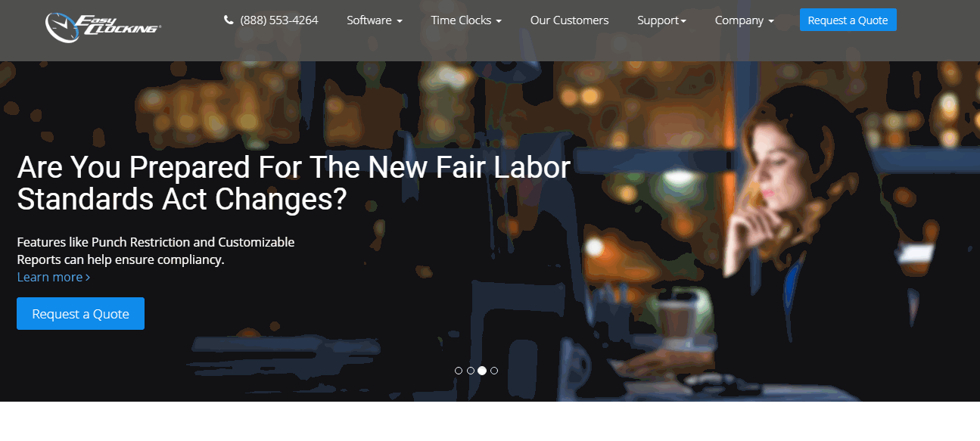This screenshot has height=441, width=980.
Task: Switch to the second carousel slide dot
Action: coord(471,371)
